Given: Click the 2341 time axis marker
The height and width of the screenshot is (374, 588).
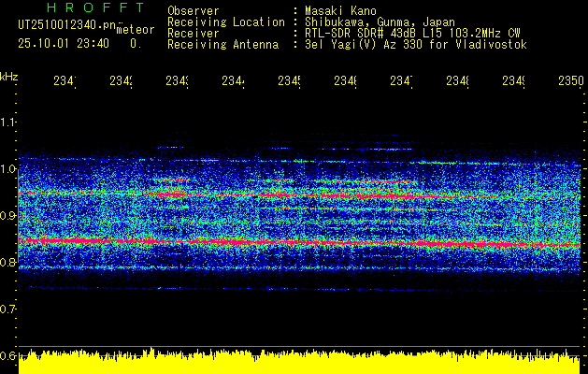Looking at the screenshot, I should 65,81.
